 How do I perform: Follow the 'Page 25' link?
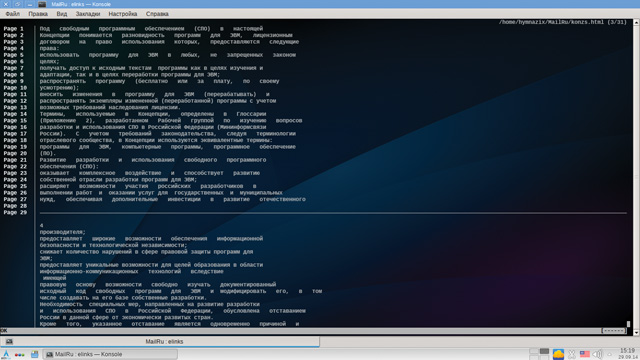(x=15, y=186)
